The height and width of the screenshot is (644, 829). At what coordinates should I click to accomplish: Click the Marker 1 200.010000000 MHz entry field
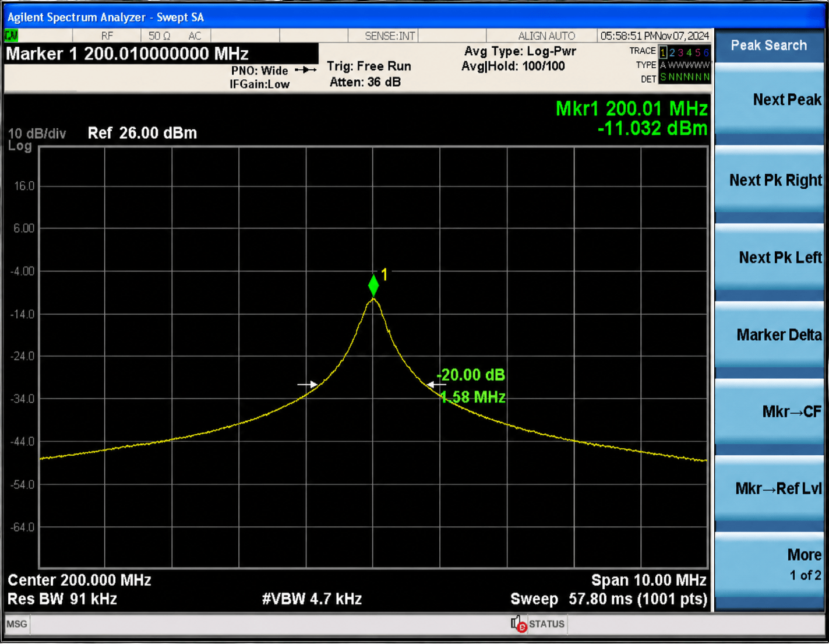tap(161, 54)
